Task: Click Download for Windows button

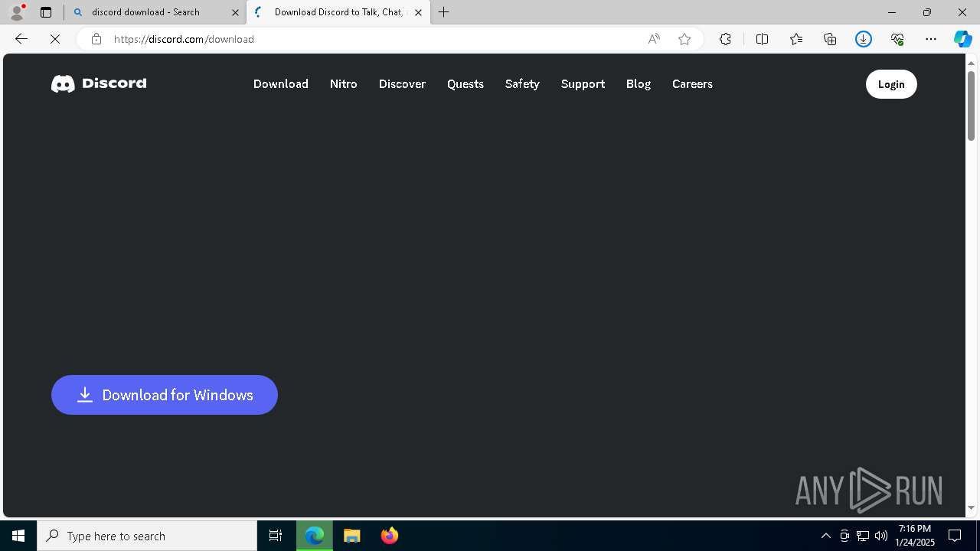Action: click(x=165, y=395)
